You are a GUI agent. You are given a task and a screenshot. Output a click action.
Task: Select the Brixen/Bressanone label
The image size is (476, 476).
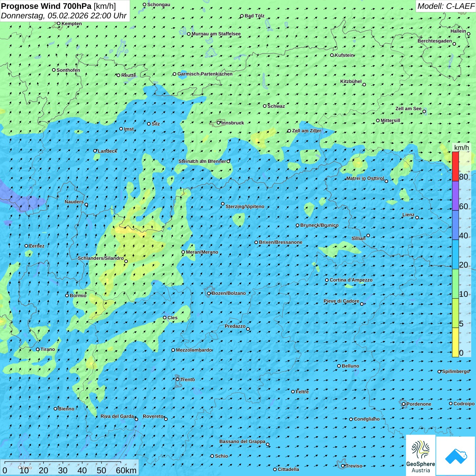tap(280, 242)
